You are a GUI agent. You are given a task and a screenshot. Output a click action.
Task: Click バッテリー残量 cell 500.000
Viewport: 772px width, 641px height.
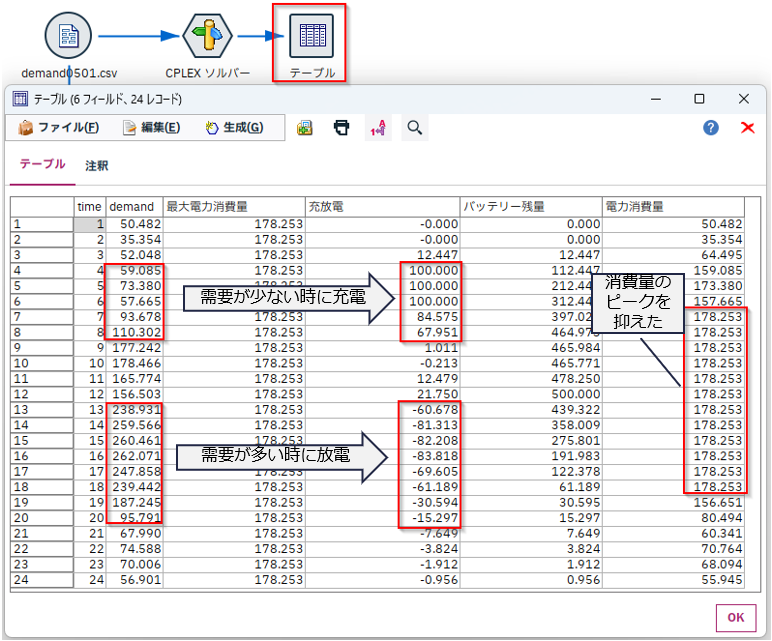[531, 394]
